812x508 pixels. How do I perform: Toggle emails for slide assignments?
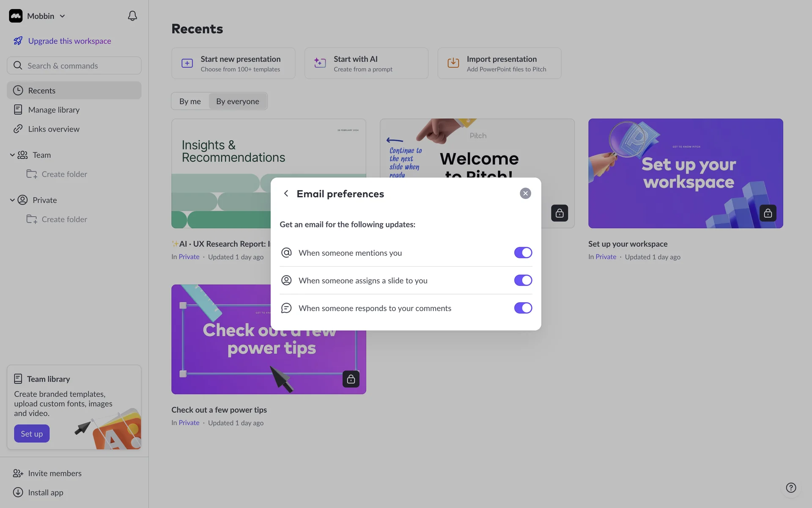[523, 280]
